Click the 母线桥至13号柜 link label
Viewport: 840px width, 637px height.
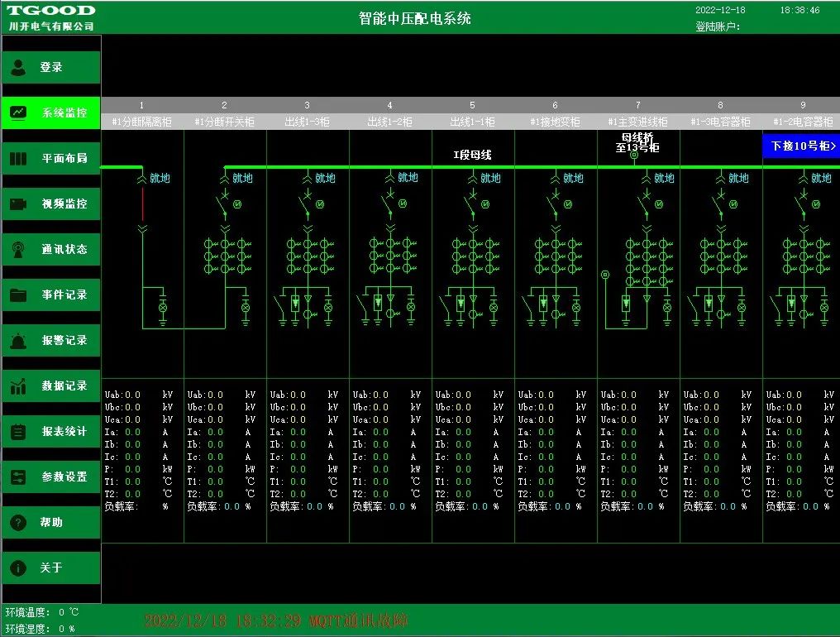tap(637, 142)
